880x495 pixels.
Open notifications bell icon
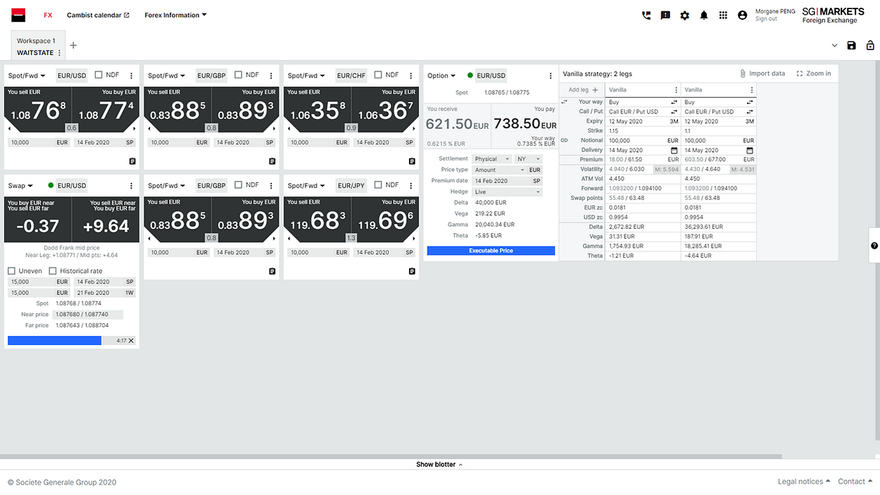click(x=704, y=16)
